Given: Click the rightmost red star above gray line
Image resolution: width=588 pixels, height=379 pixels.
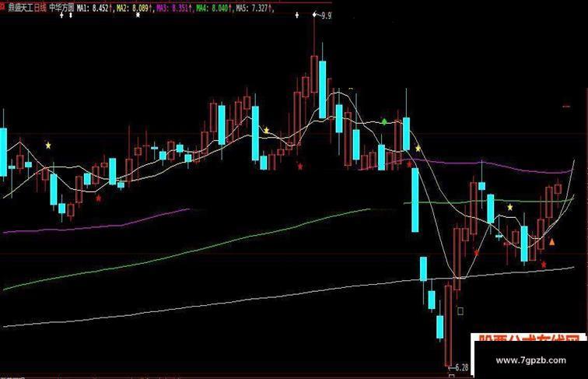Looking at the screenshot, I should click(x=544, y=265).
